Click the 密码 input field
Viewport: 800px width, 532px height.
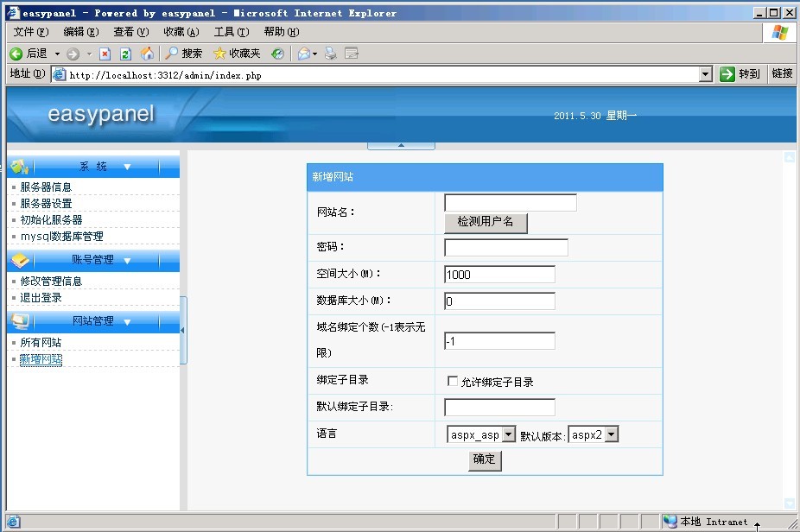[506, 247]
